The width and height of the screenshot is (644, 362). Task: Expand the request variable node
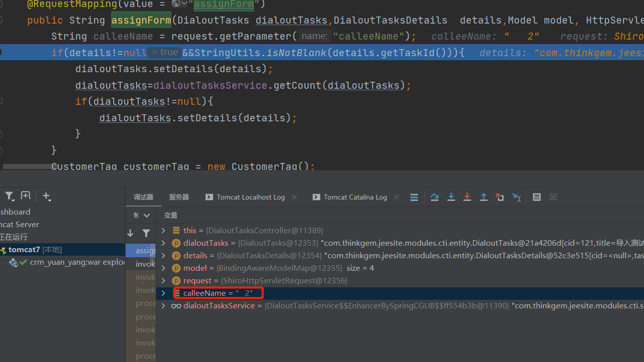coord(163,280)
